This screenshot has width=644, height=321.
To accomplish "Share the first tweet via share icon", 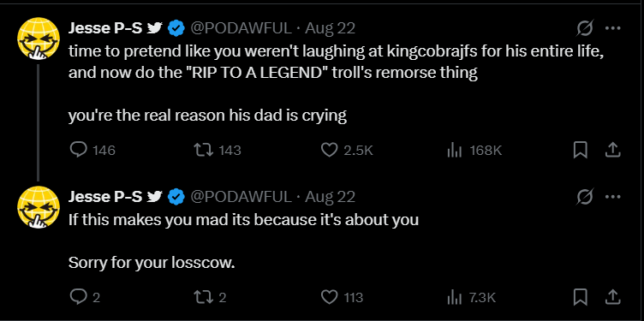I will (x=612, y=150).
